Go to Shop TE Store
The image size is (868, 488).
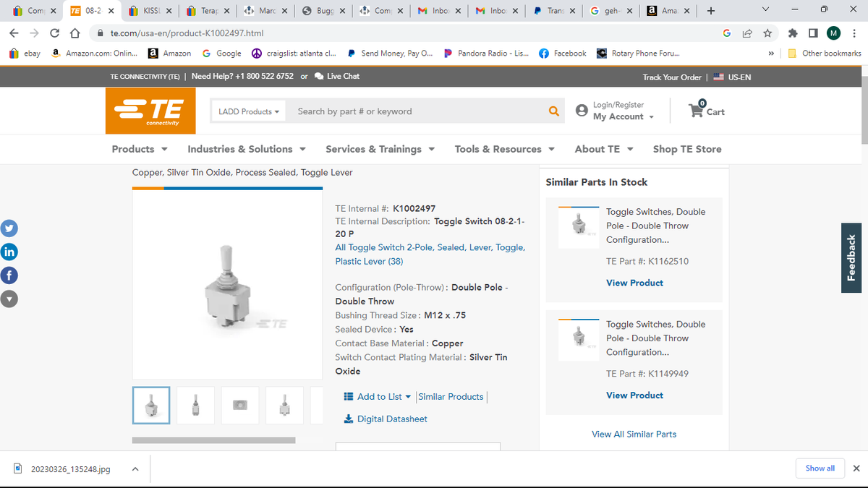coord(687,149)
